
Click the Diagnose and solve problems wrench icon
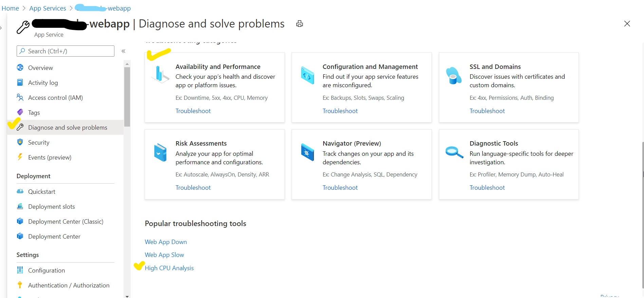(20, 127)
